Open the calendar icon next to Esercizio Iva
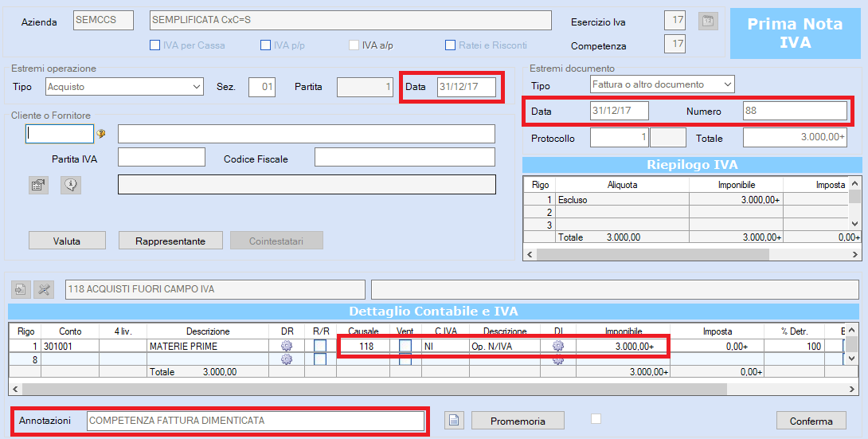The image size is (868, 439). point(708,22)
